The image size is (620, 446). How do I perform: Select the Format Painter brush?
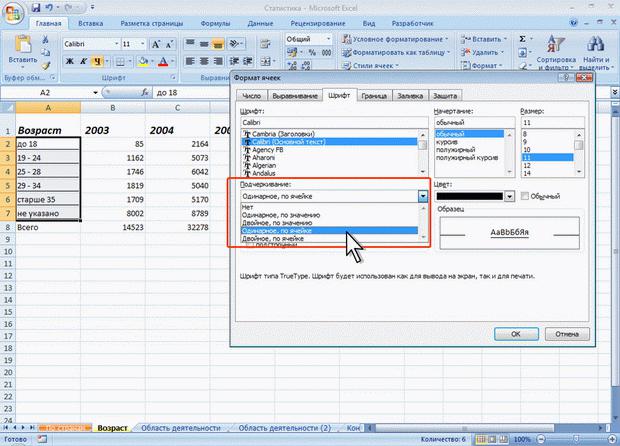pos(46,66)
